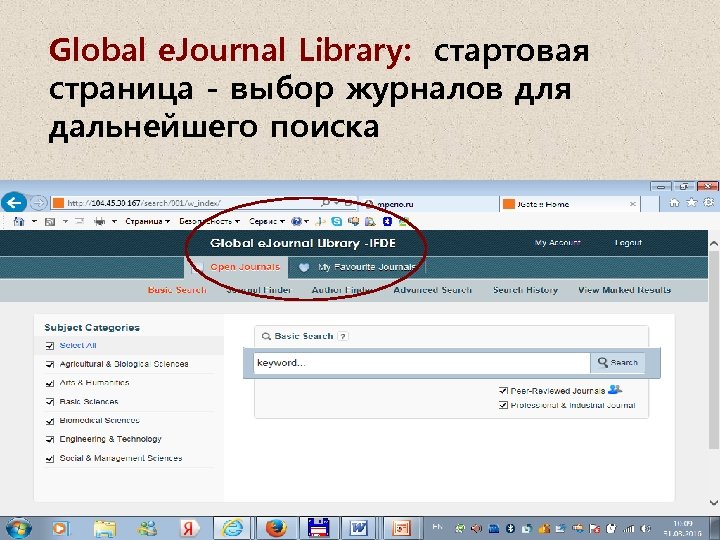The image size is (720, 540).
Task: Click the Bluetooth icon in command bar
Action: click(x=387, y=222)
